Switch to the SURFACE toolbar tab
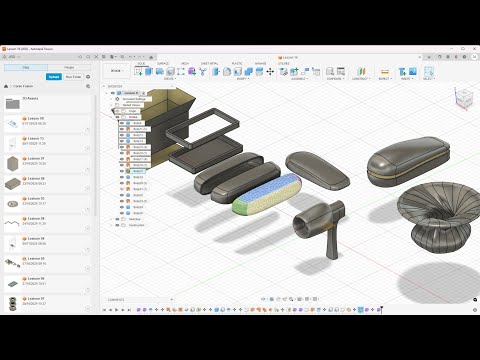The image size is (480, 360). click(x=163, y=63)
